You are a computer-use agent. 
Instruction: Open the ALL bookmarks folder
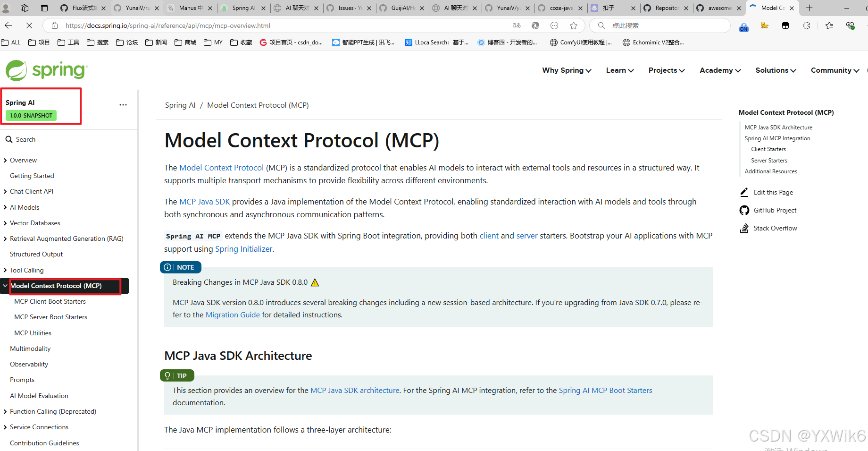click(x=11, y=43)
